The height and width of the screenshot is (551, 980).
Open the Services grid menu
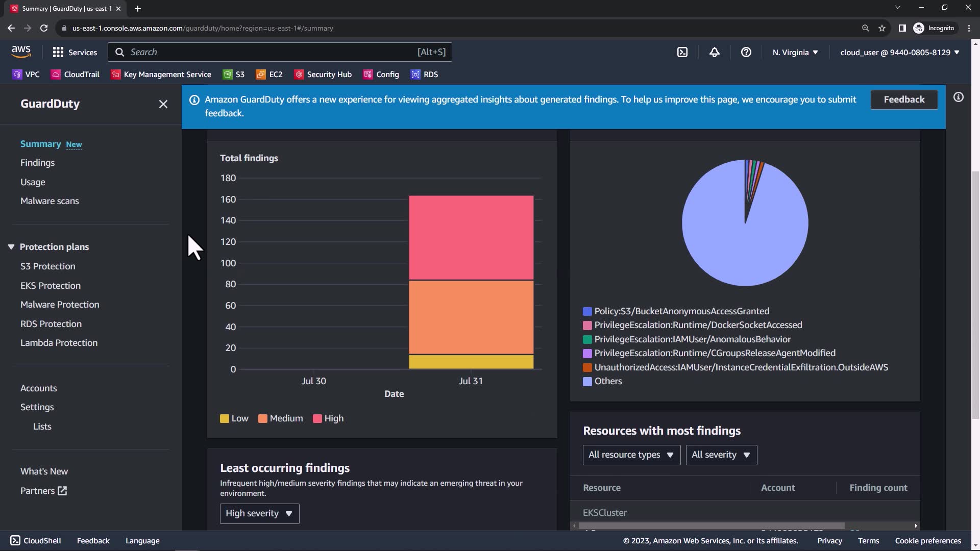[x=75, y=52]
